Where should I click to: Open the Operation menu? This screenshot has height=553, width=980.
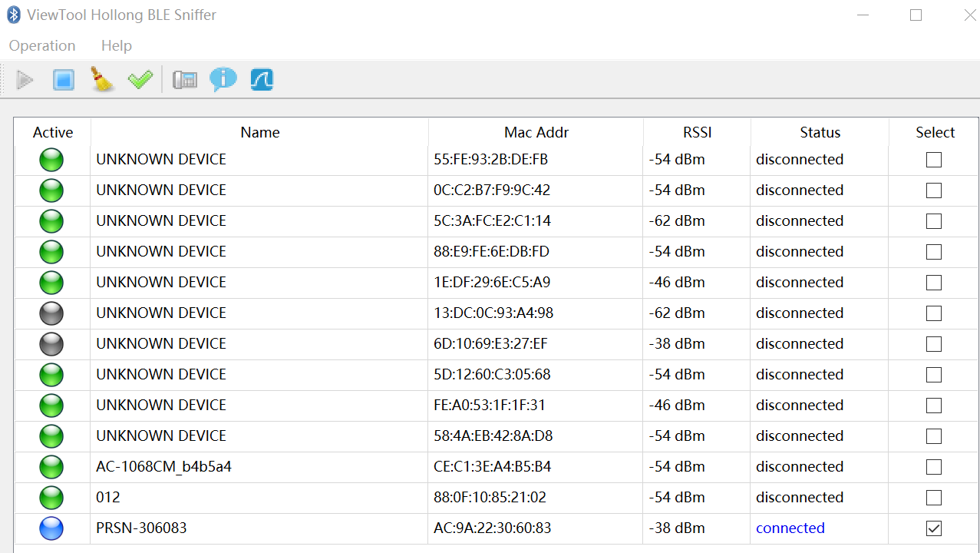(42, 45)
